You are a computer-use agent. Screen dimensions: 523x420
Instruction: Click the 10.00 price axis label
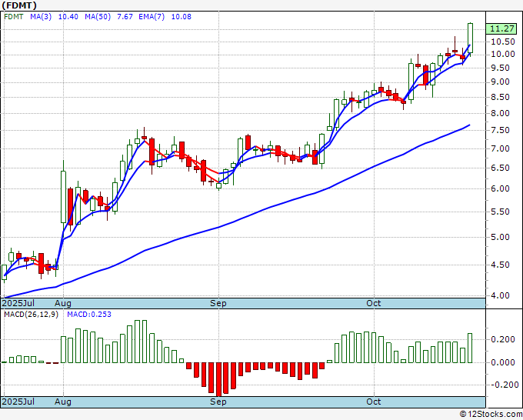point(502,54)
